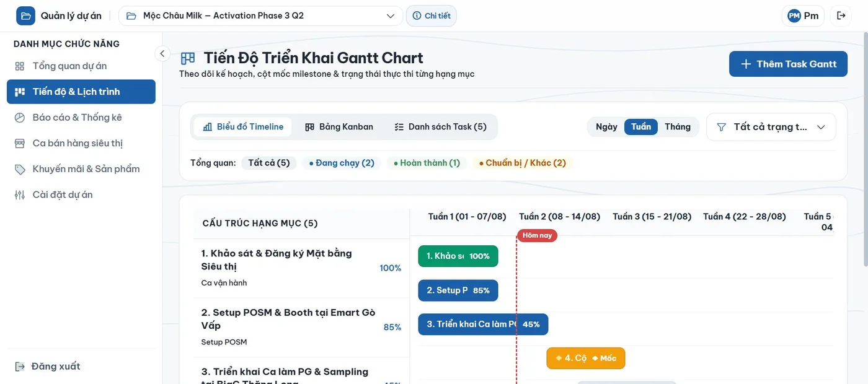The width and height of the screenshot is (868, 384).
Task: Go to Báo cáo & Thống kê
Action: pyautogui.click(x=81, y=117)
